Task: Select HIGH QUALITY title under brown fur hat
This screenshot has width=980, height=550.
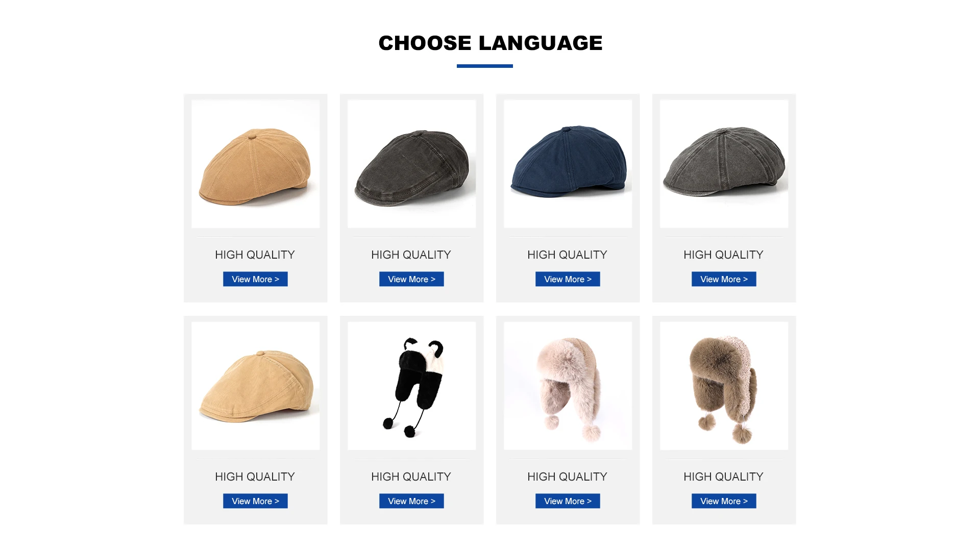Action: [723, 477]
